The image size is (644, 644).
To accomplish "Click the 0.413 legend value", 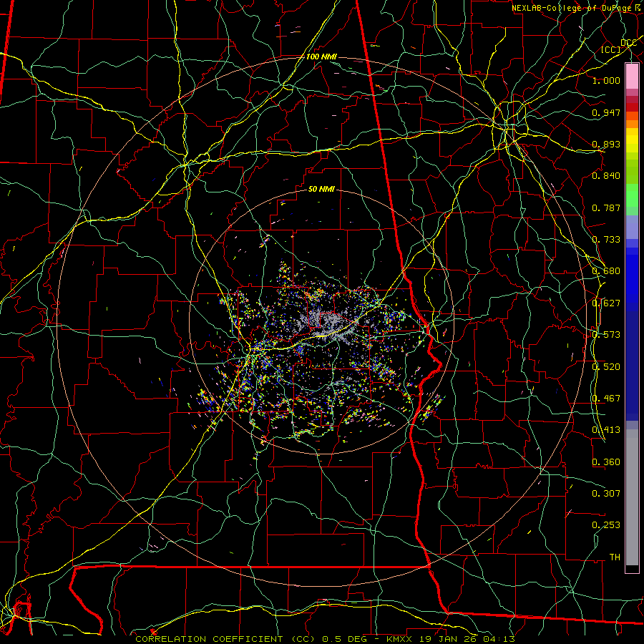I will pyautogui.click(x=606, y=430).
